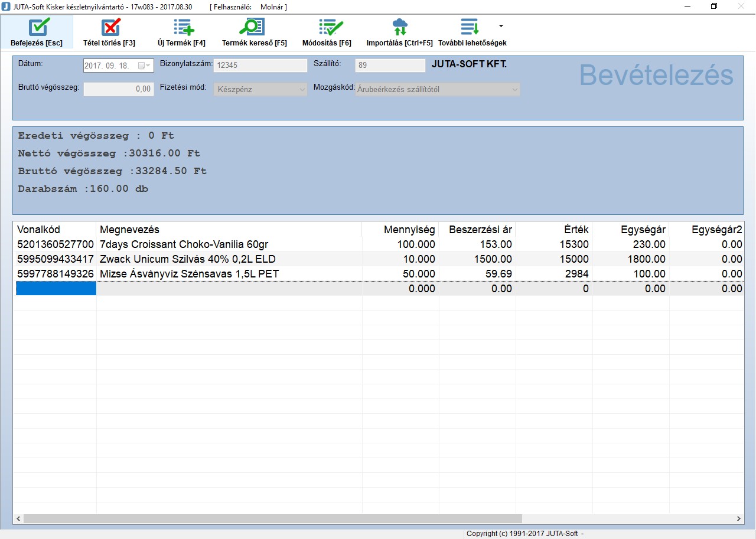Click the Importálás cloud icon
The height and width of the screenshot is (539, 756).
(400, 27)
